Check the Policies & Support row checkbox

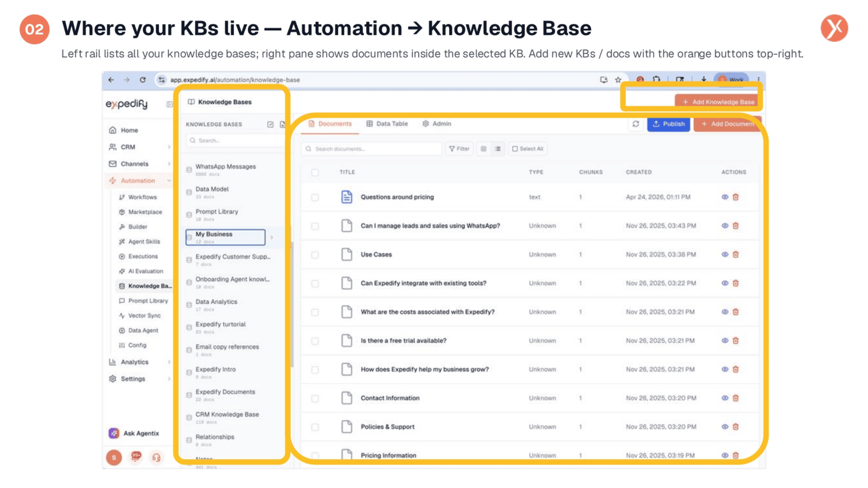click(315, 427)
